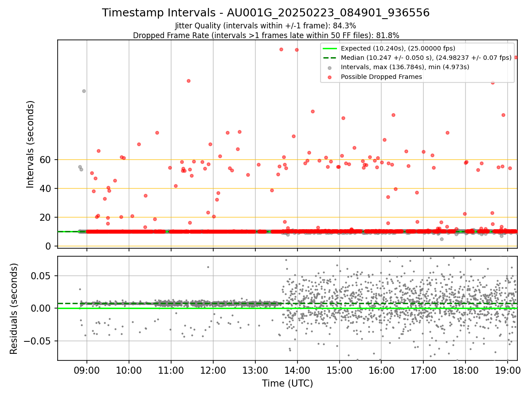
Task: Click legend entry 'Possible Dropped Frames'
Action: tap(381, 77)
